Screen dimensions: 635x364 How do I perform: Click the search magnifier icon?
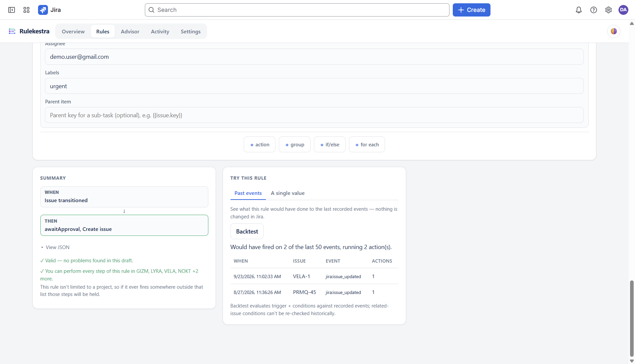(x=151, y=10)
